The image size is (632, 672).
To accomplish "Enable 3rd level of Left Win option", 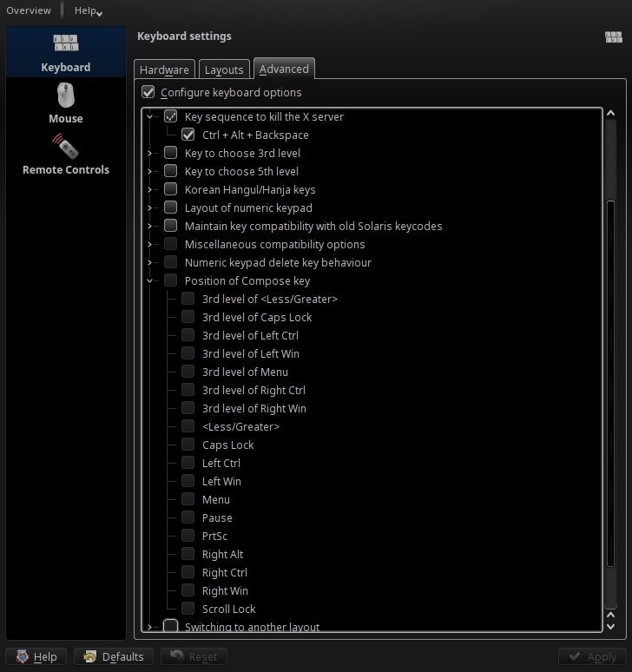I will [x=188, y=353].
